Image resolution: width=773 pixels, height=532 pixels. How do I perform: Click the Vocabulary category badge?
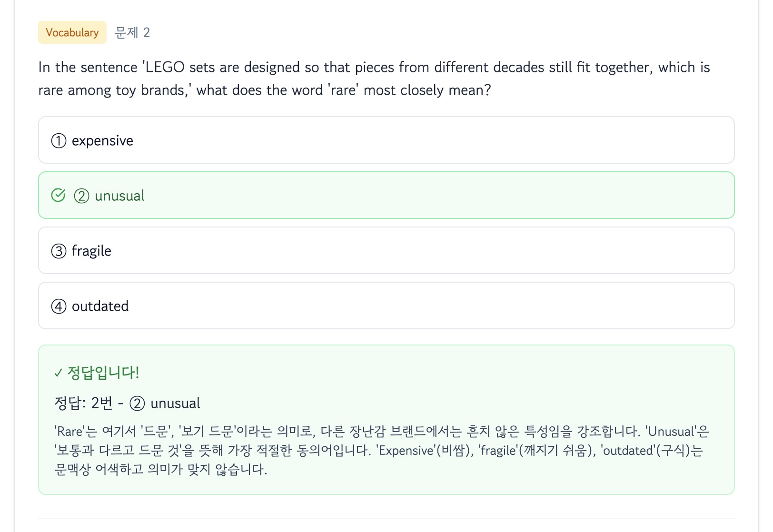[x=72, y=32]
